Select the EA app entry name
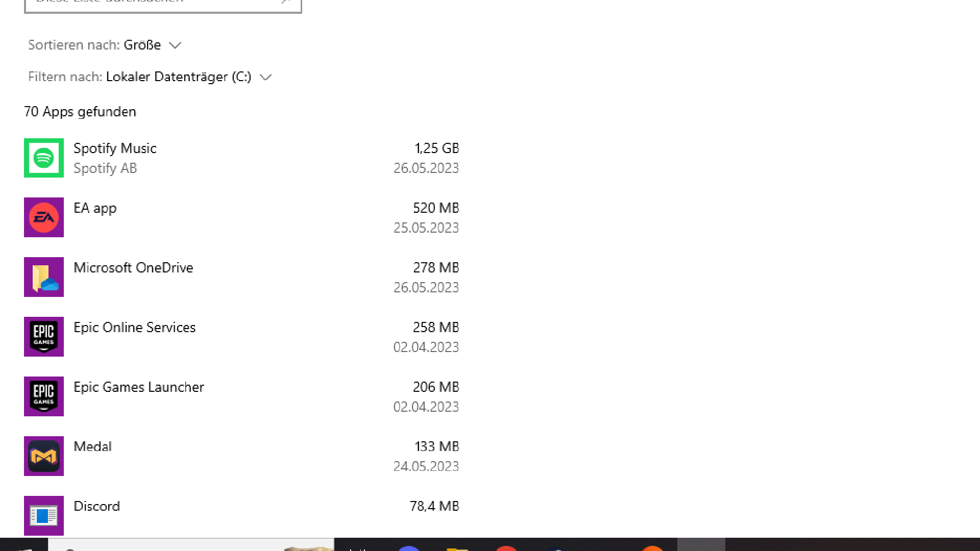Image resolution: width=980 pixels, height=551 pixels. pos(95,208)
